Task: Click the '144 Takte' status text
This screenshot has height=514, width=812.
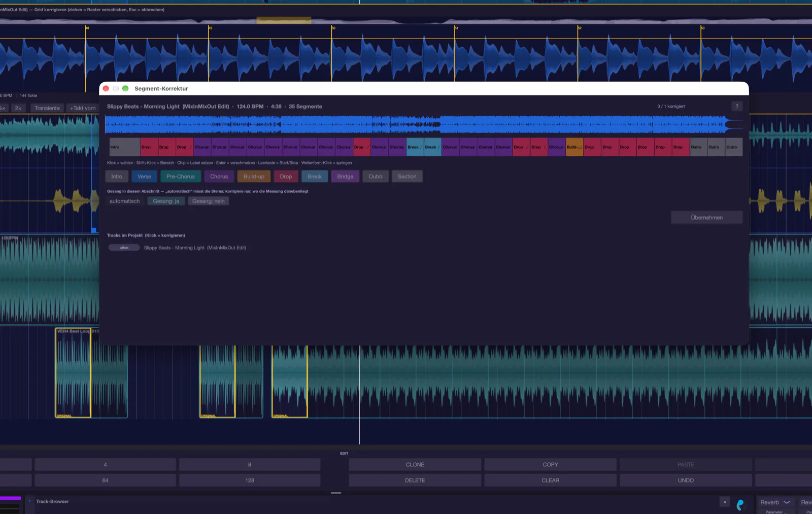Action: tap(28, 95)
